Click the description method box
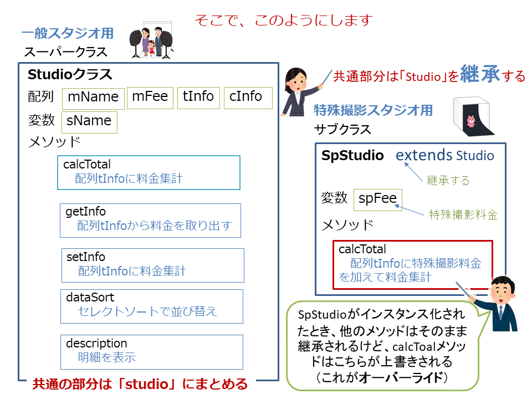Viewport: 532px width, 399px height. (152, 352)
